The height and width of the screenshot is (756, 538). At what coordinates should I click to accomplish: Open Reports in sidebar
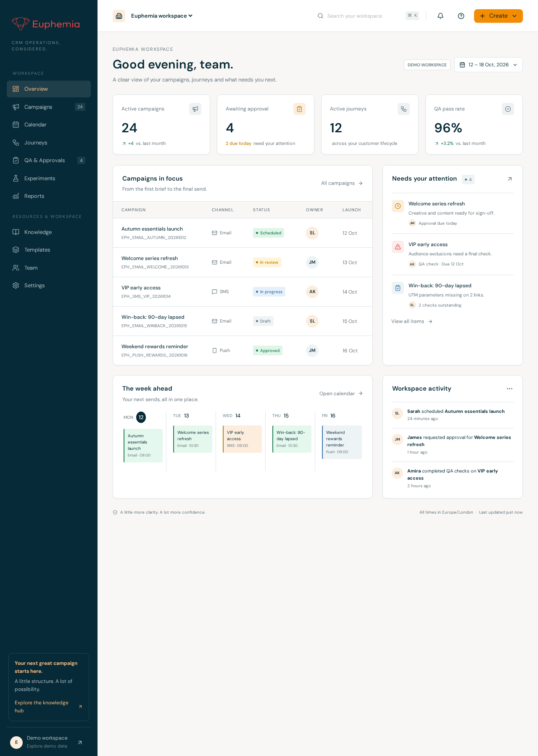[x=49, y=196]
